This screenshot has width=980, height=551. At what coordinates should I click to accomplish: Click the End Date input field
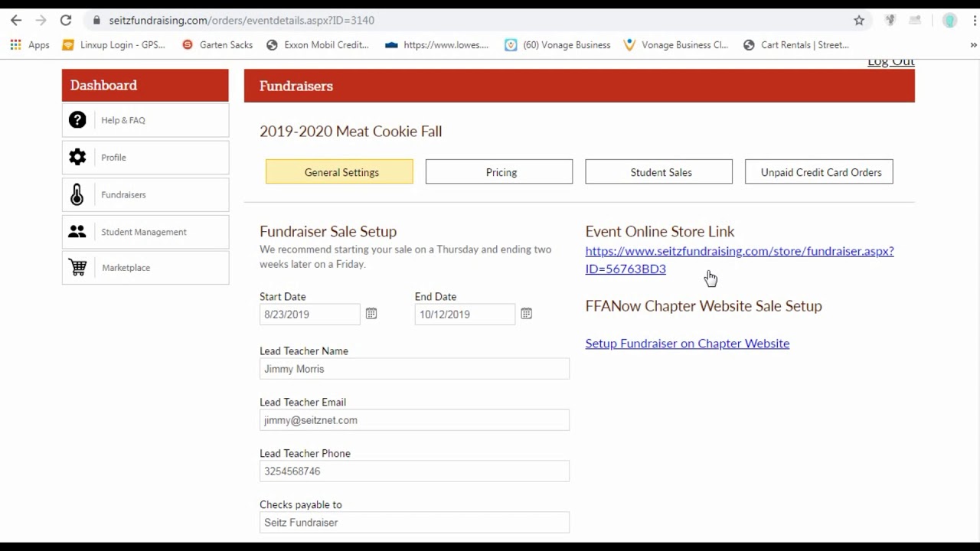coord(465,315)
